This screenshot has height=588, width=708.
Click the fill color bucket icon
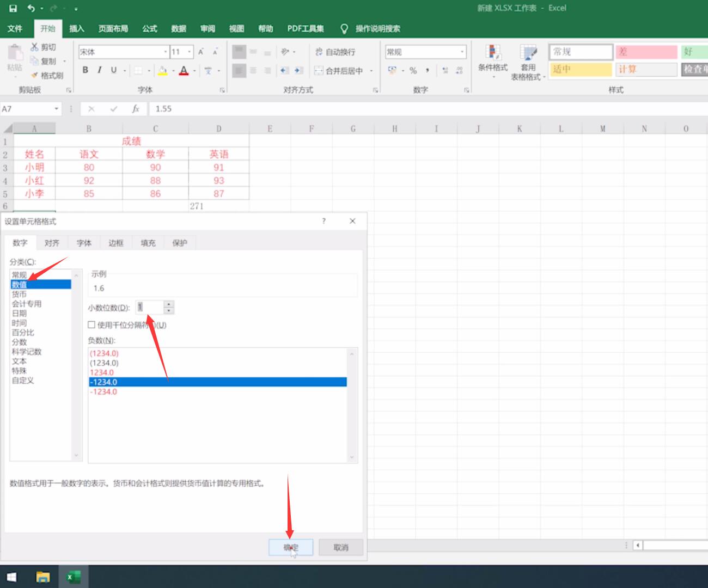click(162, 70)
